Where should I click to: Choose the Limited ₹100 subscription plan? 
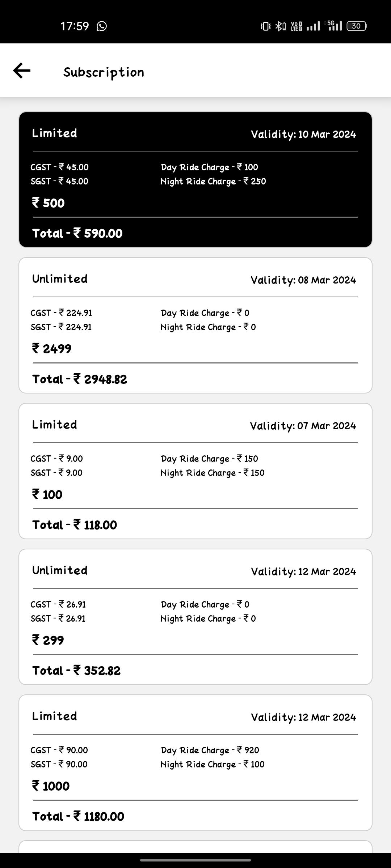tap(195, 471)
